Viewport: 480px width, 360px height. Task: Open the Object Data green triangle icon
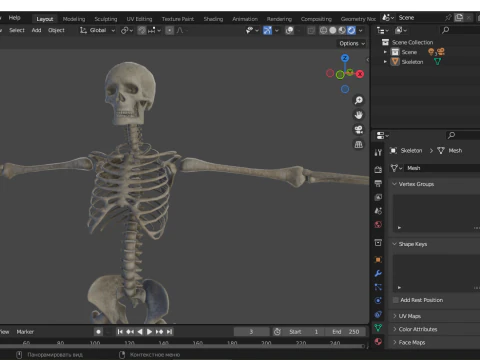click(x=378, y=328)
